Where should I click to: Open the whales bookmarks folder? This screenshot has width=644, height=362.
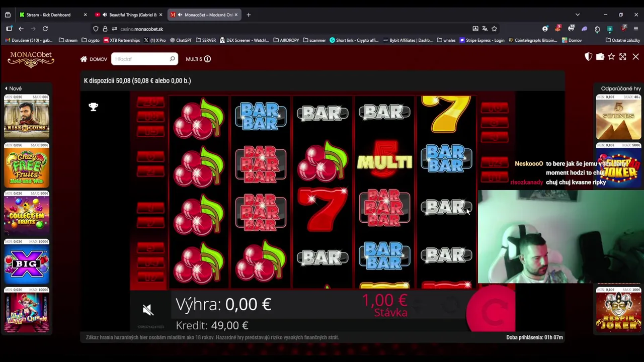[x=446, y=40]
